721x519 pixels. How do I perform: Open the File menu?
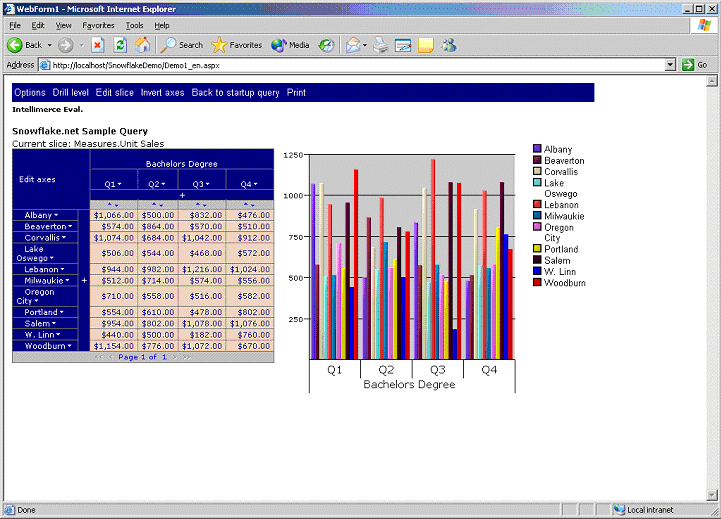[x=15, y=25]
